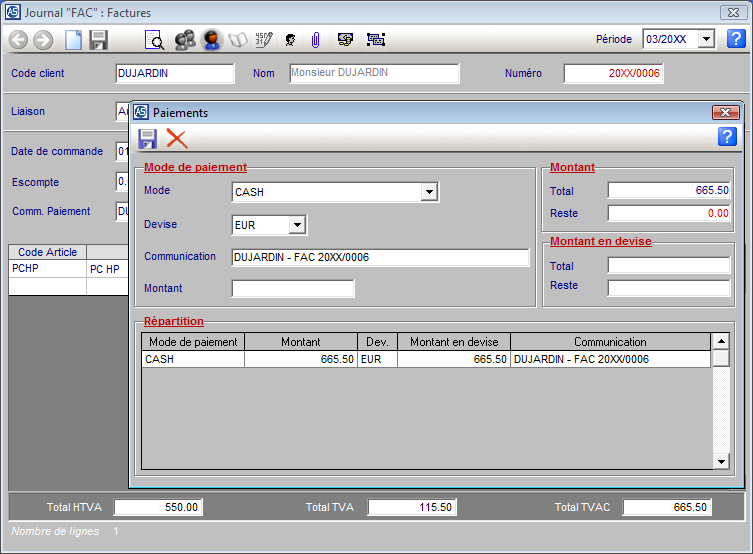Click the paperclip attachment icon
This screenshot has width=753, height=554.
(314, 40)
